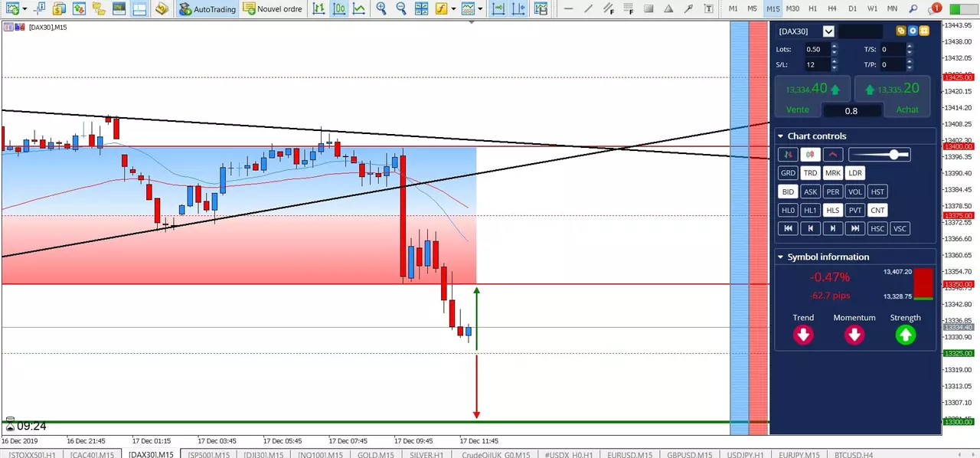Switch to M30 timeframe
980x458 pixels.
tap(792, 9)
